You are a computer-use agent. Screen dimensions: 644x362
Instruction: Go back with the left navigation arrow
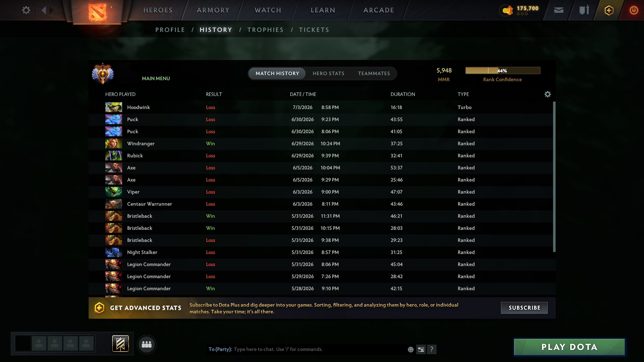tap(44, 10)
